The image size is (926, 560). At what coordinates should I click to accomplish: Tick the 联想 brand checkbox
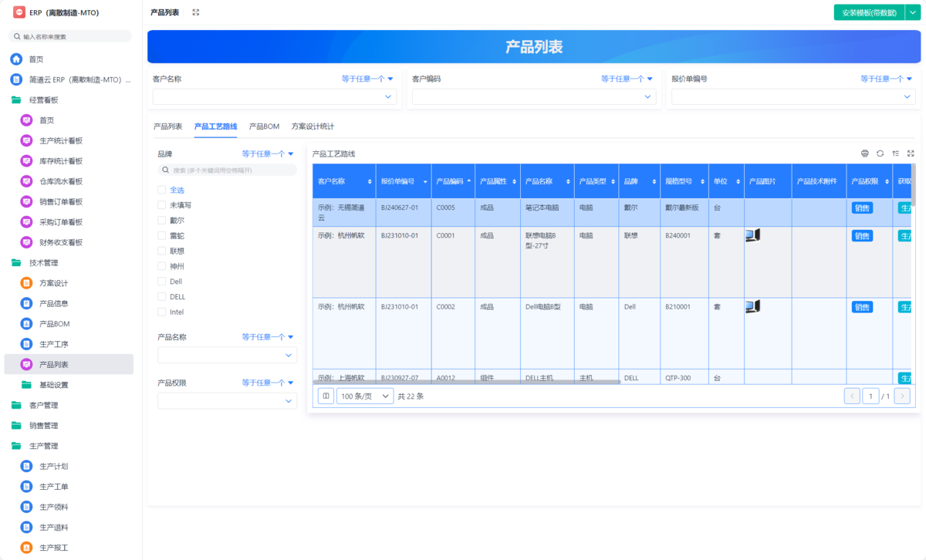click(x=162, y=251)
